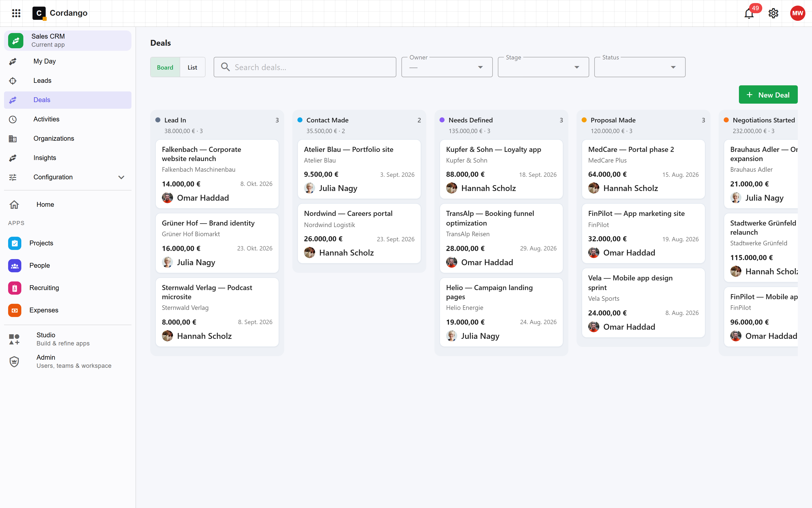
Task: Open the Recruiting app icon
Action: 15,288
